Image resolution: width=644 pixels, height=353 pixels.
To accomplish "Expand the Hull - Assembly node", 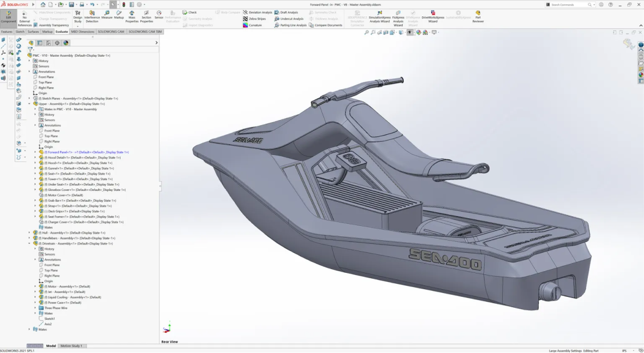I will [29, 233].
